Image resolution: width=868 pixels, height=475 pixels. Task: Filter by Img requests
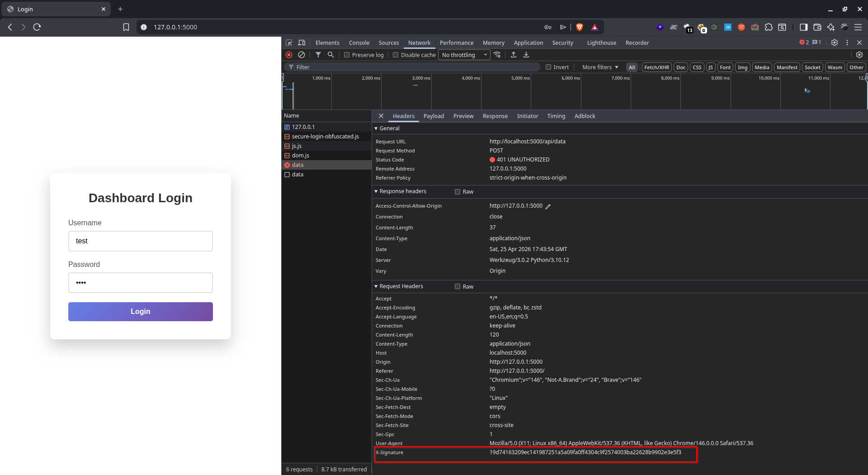click(x=743, y=67)
